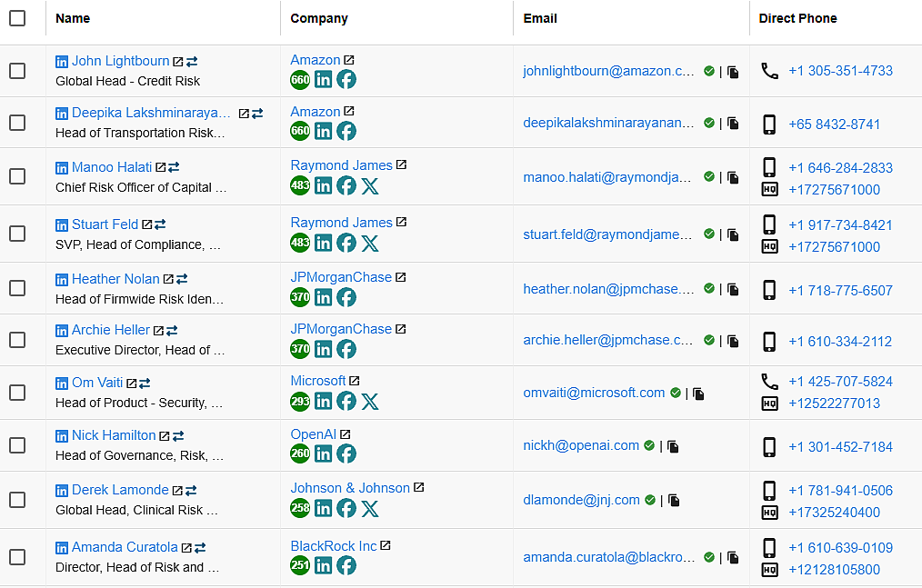Image resolution: width=922 pixels, height=588 pixels.
Task: Click the mobile phone icon in Deepika's row
Action: (x=769, y=125)
